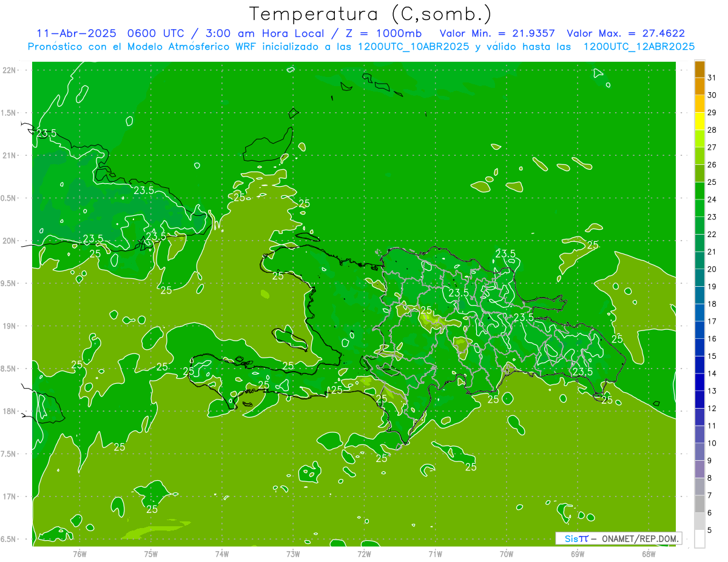
Task: Click legend value '28'
Action: coord(712,130)
